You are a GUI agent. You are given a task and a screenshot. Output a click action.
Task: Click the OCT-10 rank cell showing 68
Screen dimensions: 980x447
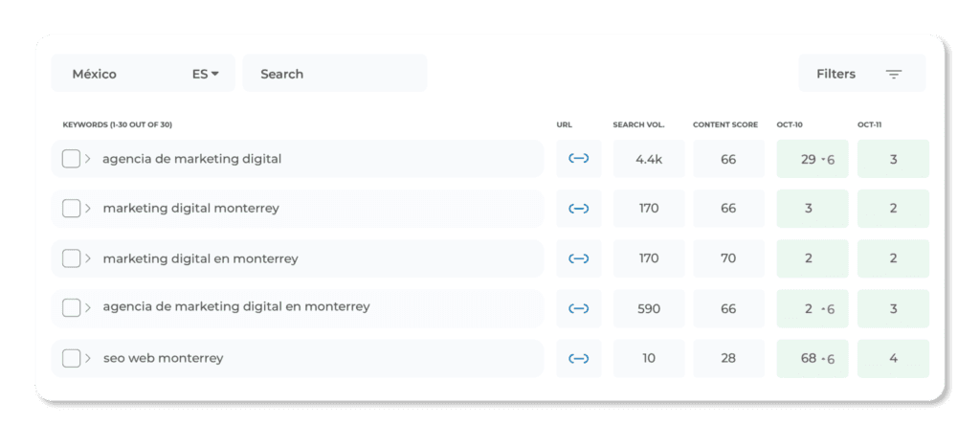coord(812,359)
